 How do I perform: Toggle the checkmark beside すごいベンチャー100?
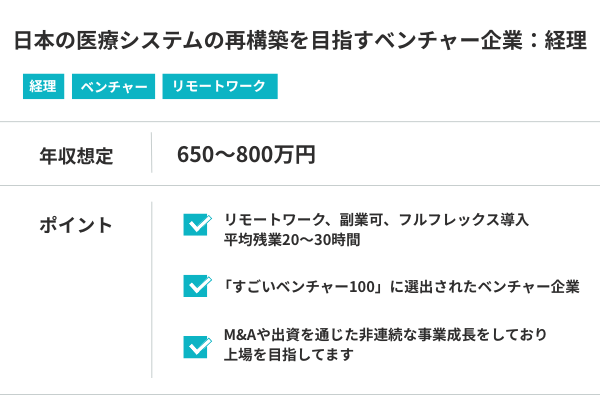[x=196, y=286]
